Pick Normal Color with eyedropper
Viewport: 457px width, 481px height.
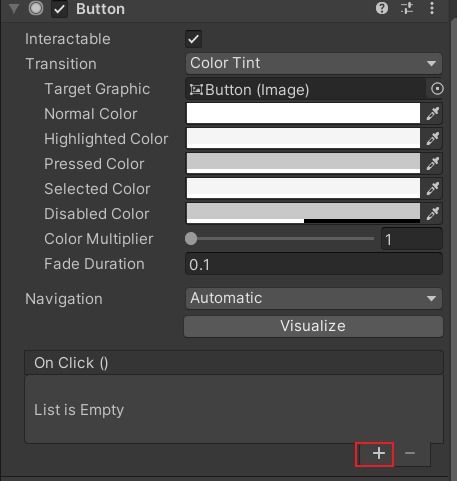[433, 114]
